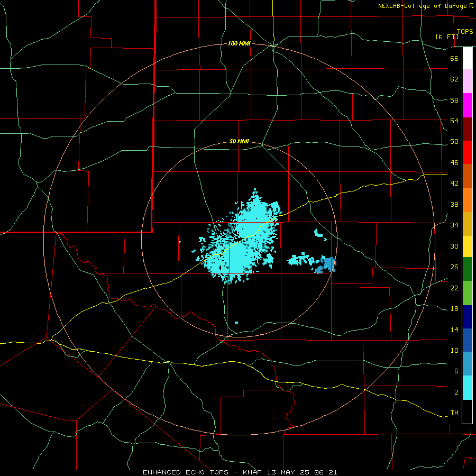Click the '30' legend value

pyautogui.click(x=454, y=246)
